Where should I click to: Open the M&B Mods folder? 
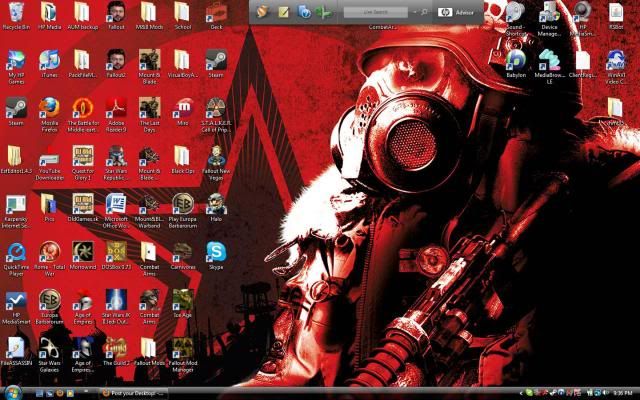point(149,16)
